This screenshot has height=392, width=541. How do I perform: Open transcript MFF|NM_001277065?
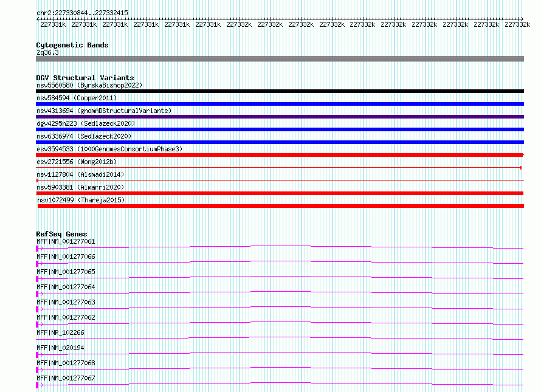coord(66,272)
